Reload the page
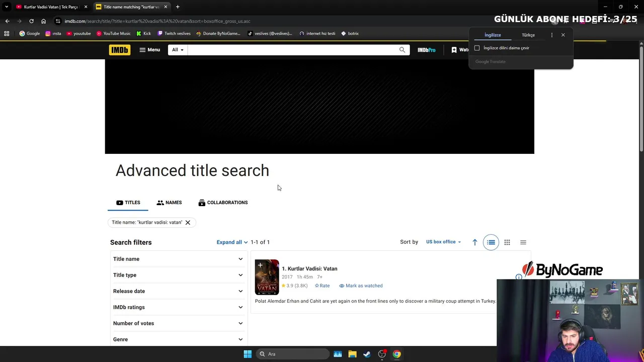Image resolution: width=644 pixels, height=362 pixels. pos(31,21)
